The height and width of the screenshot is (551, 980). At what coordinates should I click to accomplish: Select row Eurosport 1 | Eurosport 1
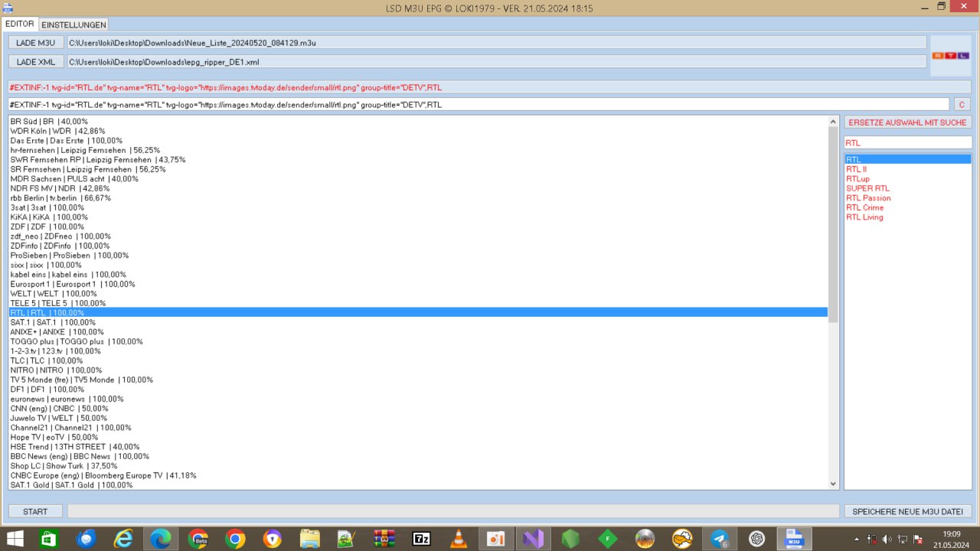click(x=418, y=284)
